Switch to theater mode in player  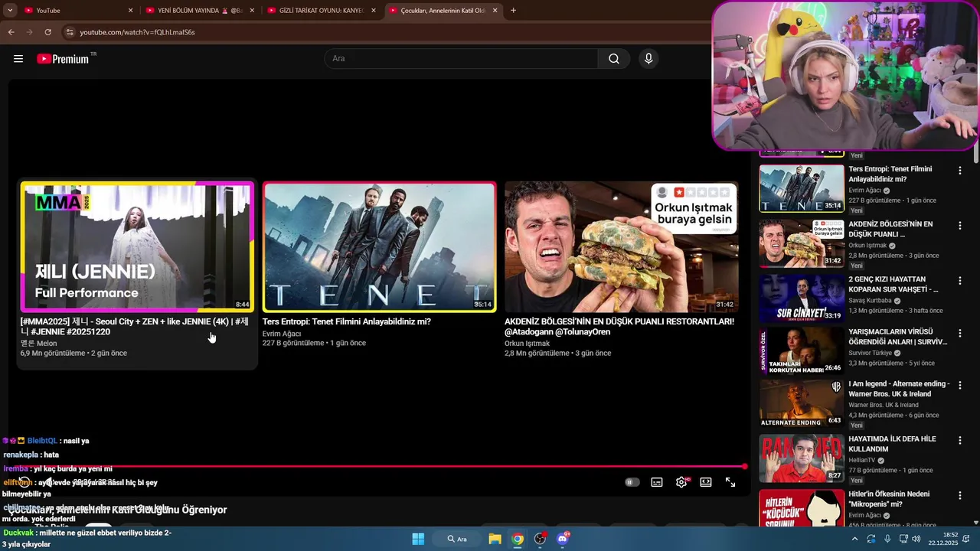(x=706, y=482)
